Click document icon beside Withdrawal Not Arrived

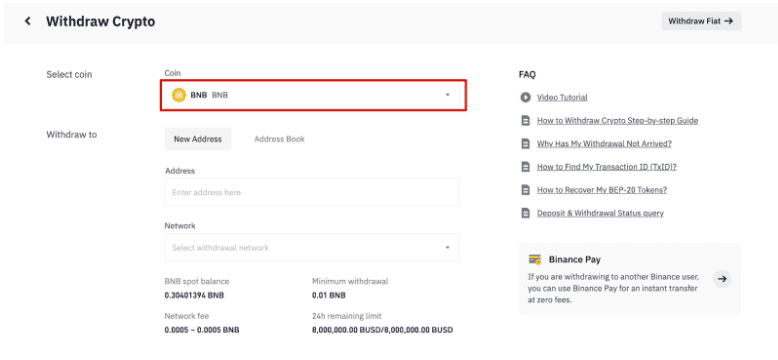pos(525,144)
